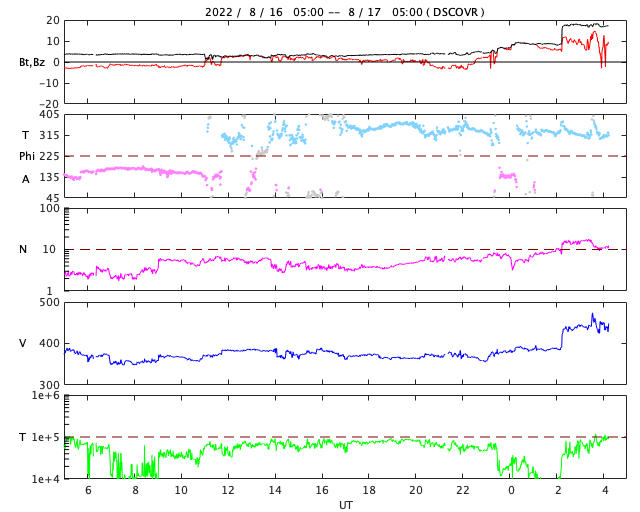Select the -20 tick on Bt,Bz axis

pos(46,103)
